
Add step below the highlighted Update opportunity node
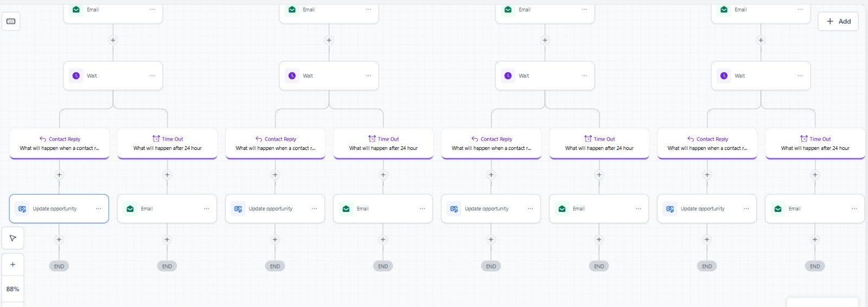[59, 240]
